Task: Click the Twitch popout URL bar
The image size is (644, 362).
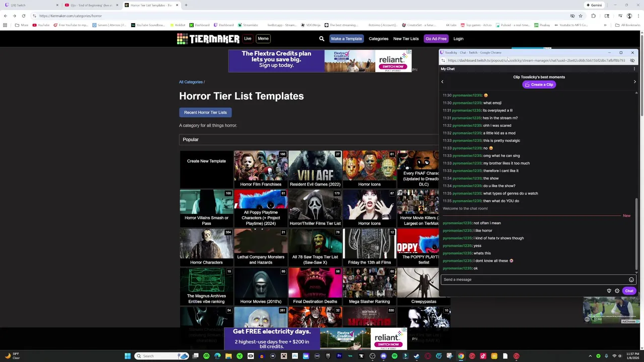Action: [x=536, y=60]
